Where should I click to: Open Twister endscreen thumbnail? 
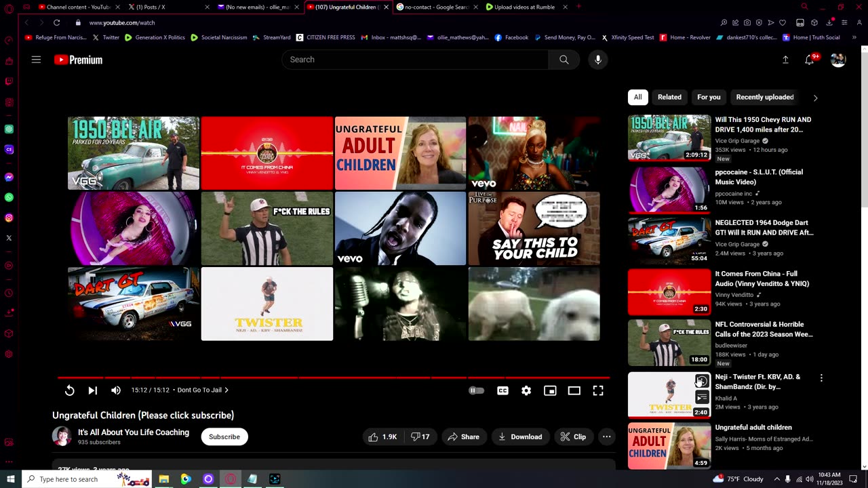(267, 304)
